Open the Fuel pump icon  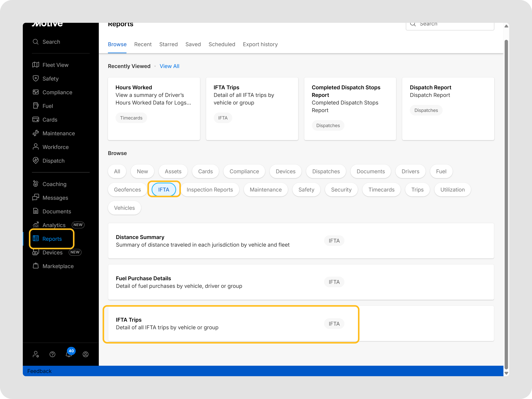tap(36, 106)
